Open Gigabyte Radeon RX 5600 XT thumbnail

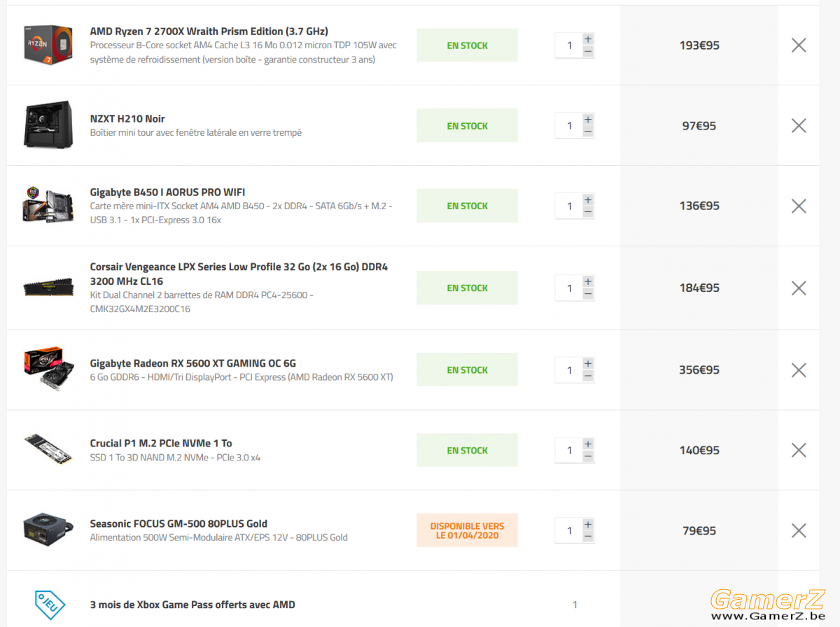click(x=48, y=369)
